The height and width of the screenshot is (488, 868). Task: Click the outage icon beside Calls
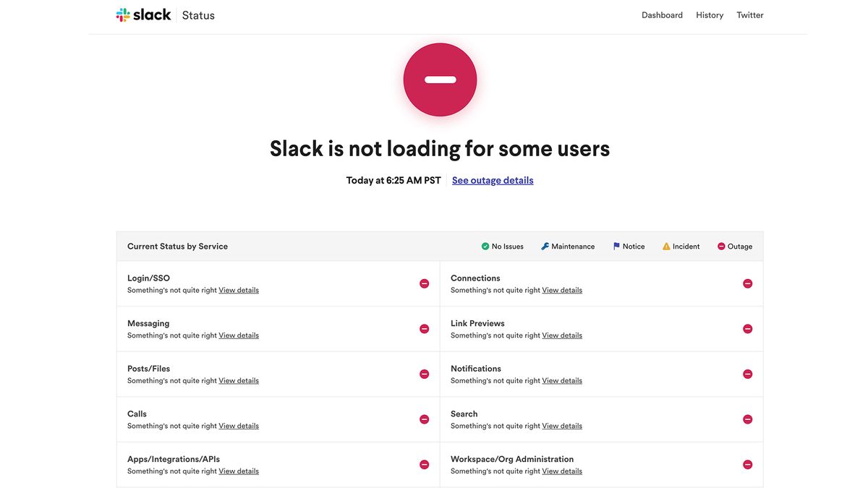[x=424, y=418]
